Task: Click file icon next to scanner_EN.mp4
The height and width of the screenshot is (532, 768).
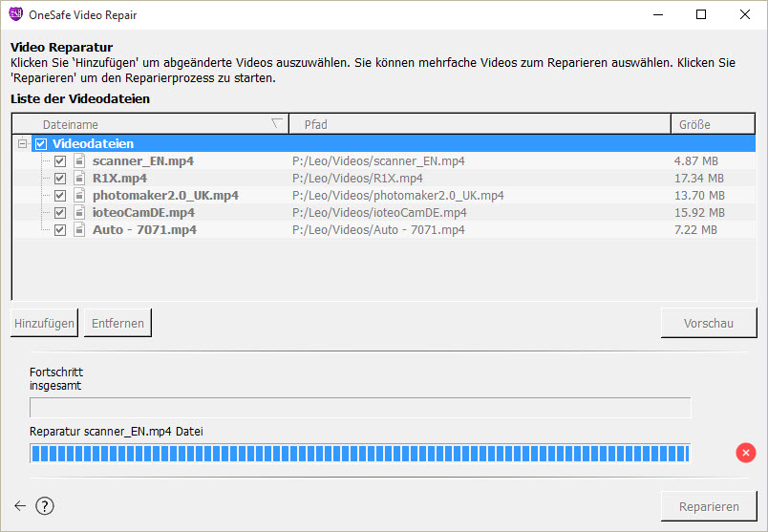Action: click(x=79, y=160)
